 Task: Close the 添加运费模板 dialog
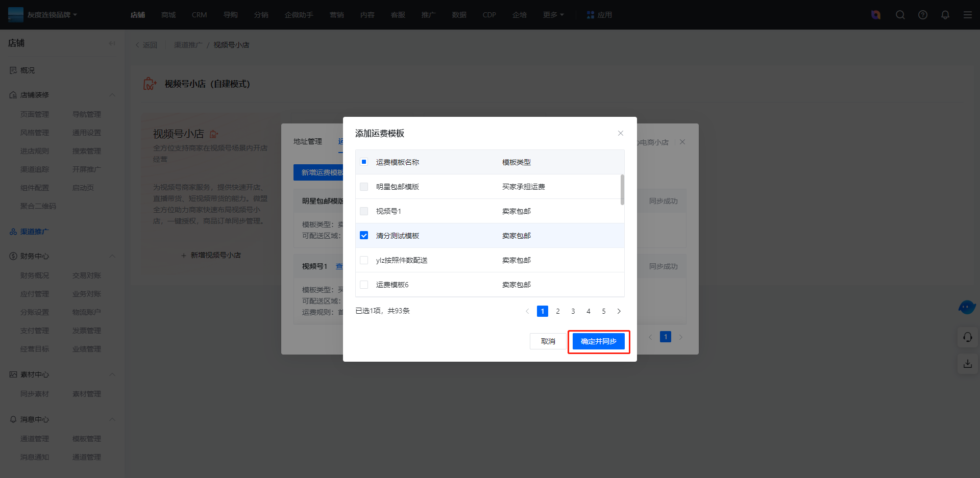(x=621, y=133)
